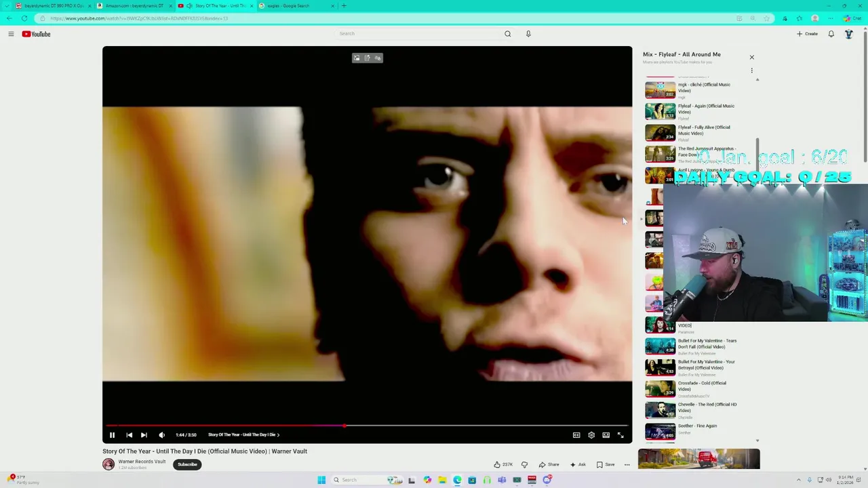Dislike the video
Image resolution: width=868 pixels, height=488 pixels.
[x=524, y=464]
